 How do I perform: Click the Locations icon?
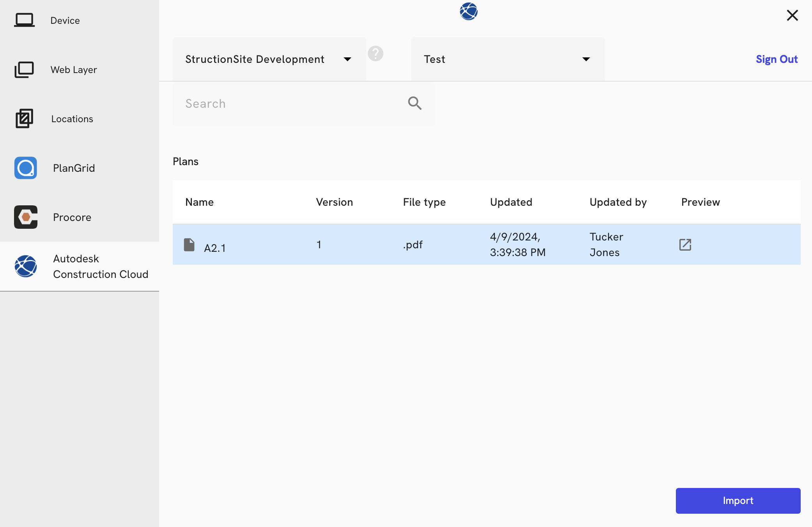pos(25,119)
